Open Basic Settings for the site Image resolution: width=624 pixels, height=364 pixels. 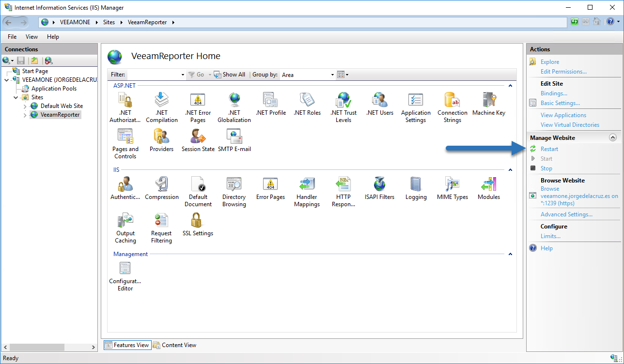[x=560, y=103]
